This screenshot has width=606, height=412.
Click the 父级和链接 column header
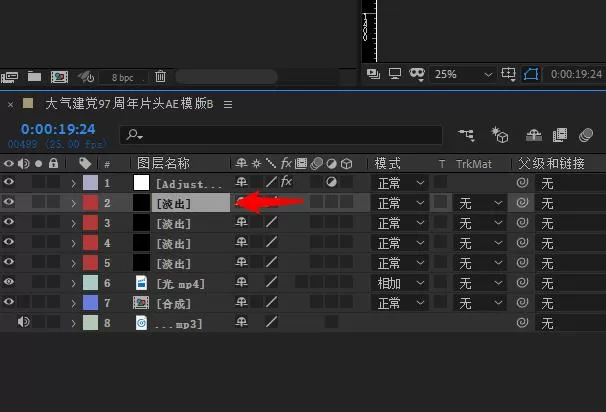[x=551, y=163]
